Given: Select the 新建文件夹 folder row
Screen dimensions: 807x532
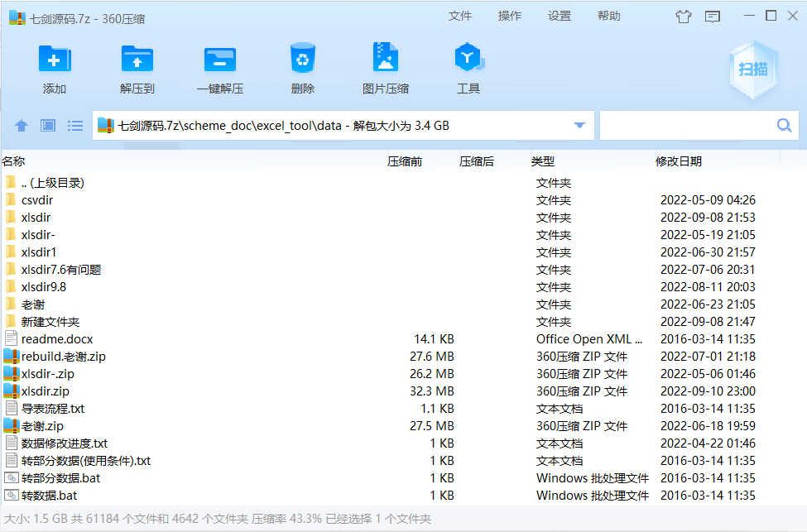Looking at the screenshot, I should [x=404, y=322].
